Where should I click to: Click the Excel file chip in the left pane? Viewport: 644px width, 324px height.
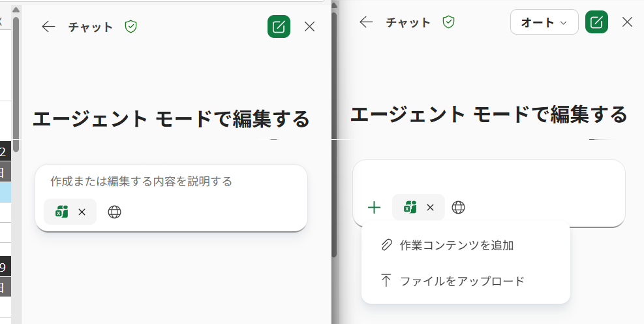[x=62, y=212]
